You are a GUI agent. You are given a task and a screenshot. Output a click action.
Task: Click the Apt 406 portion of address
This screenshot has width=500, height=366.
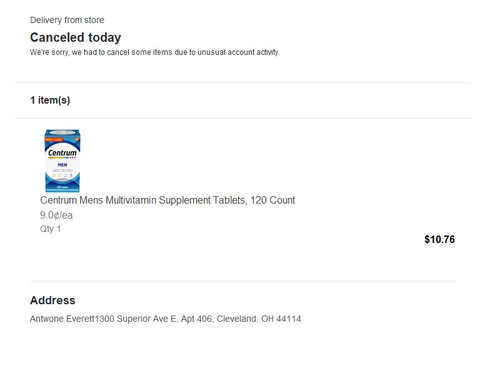point(196,319)
